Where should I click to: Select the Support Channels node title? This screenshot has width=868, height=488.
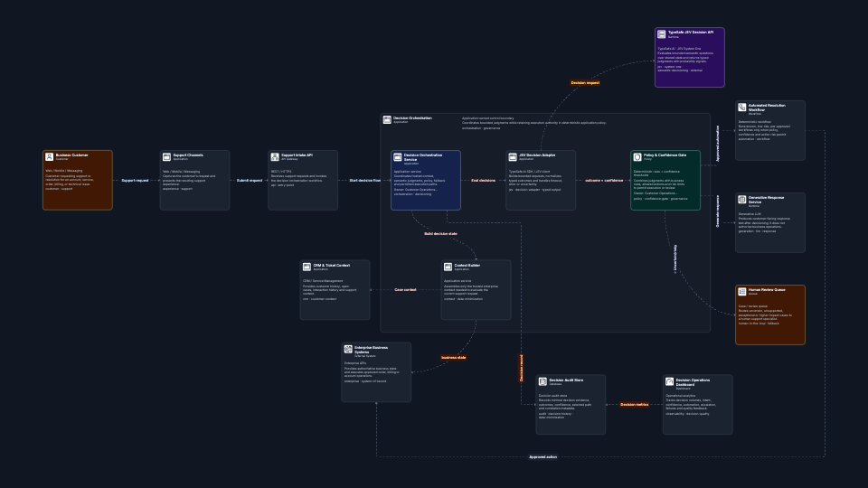(x=188, y=155)
